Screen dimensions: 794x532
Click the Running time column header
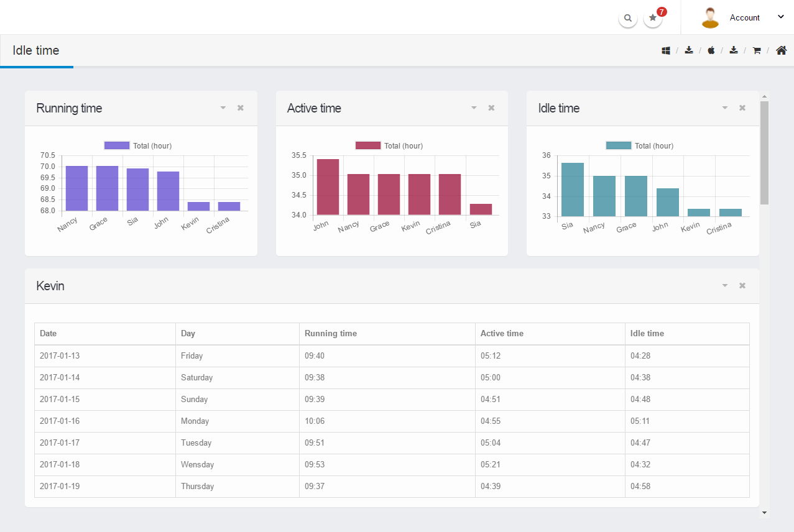point(331,334)
